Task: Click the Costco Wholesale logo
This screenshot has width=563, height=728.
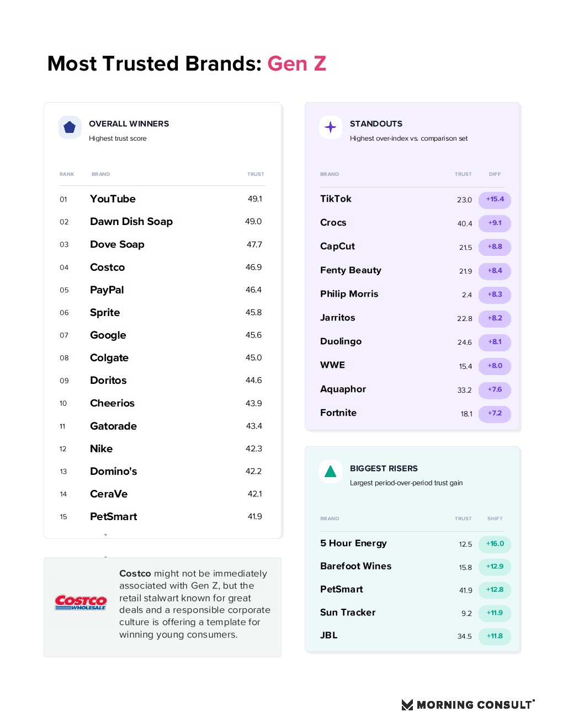Action: (81, 602)
